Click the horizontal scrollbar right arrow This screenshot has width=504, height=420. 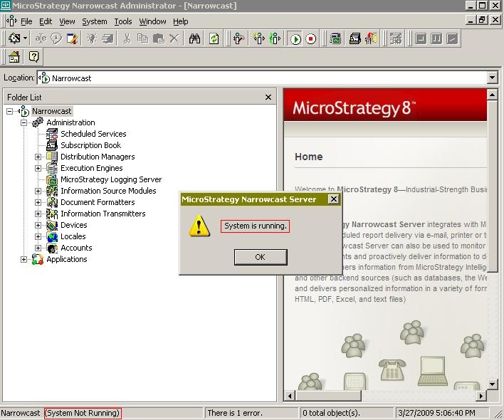tap(481, 396)
